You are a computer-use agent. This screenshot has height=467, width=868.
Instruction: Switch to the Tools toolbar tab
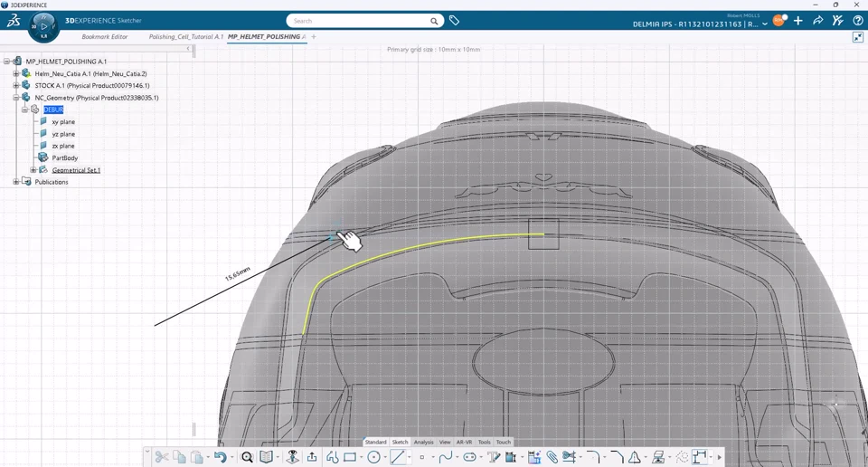[x=484, y=442]
